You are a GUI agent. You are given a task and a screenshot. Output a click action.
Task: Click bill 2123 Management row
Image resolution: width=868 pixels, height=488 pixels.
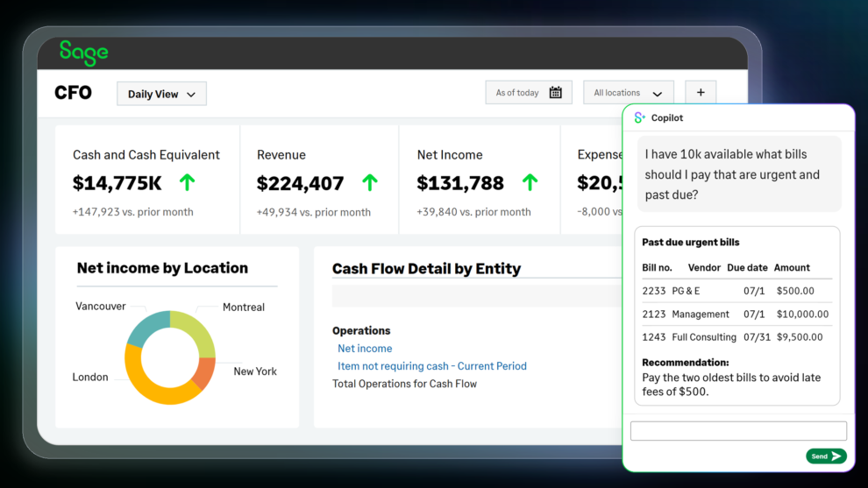click(x=736, y=314)
